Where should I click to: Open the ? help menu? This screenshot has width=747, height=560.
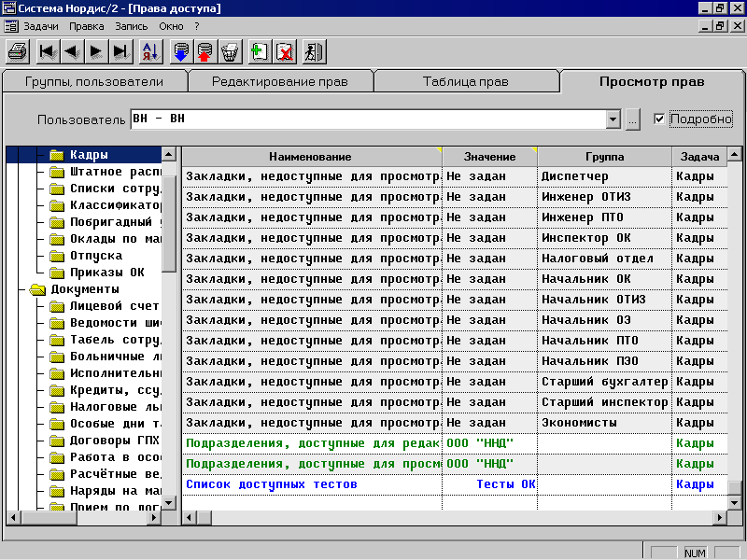[197, 26]
